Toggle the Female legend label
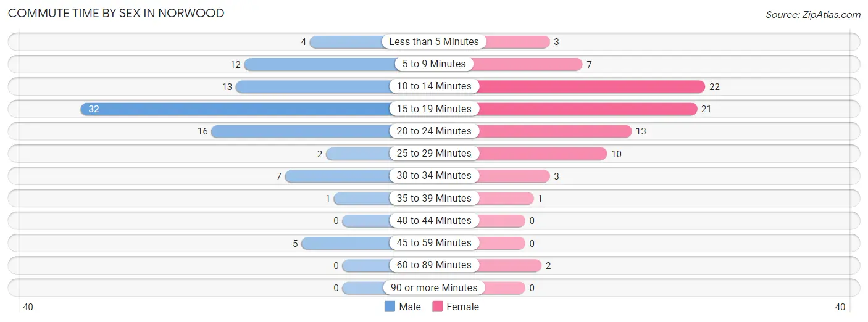The height and width of the screenshot is (322, 868). pos(462,307)
